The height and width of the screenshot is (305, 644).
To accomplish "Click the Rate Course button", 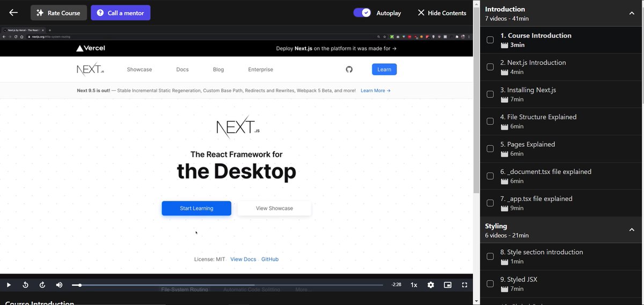I will (x=58, y=13).
